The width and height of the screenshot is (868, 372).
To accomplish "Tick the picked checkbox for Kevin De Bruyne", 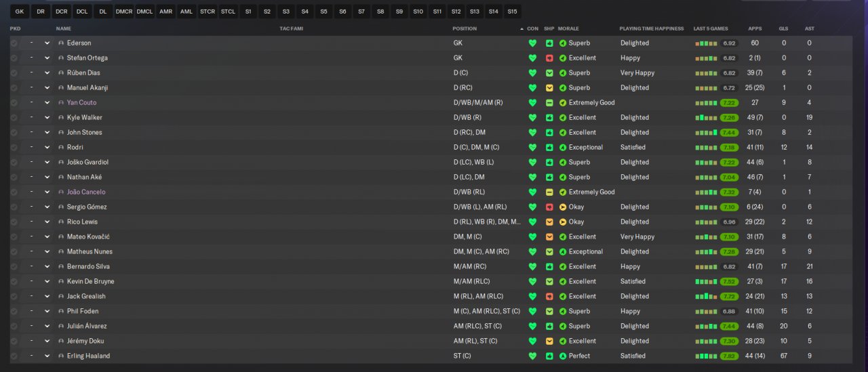I will [14, 281].
